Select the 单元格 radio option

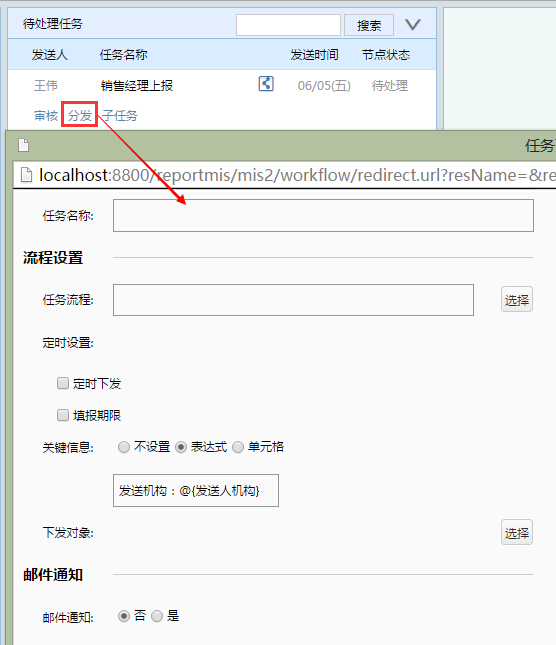(238, 447)
